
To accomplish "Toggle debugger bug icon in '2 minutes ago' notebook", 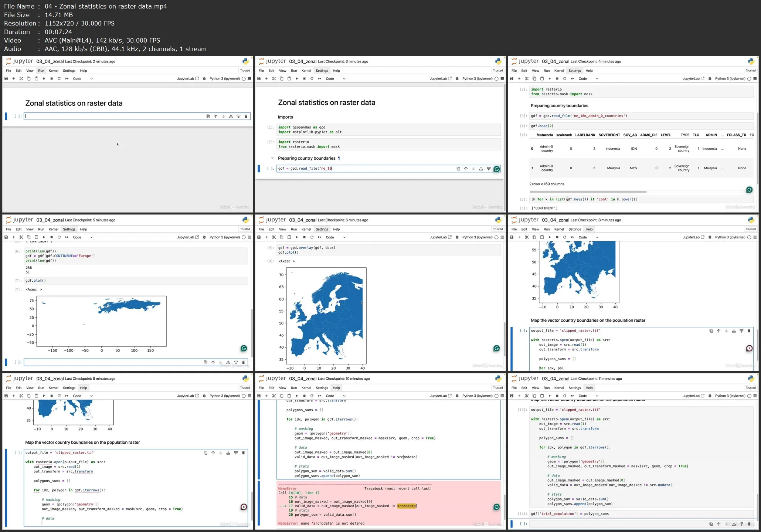I will pyautogui.click(x=204, y=79).
